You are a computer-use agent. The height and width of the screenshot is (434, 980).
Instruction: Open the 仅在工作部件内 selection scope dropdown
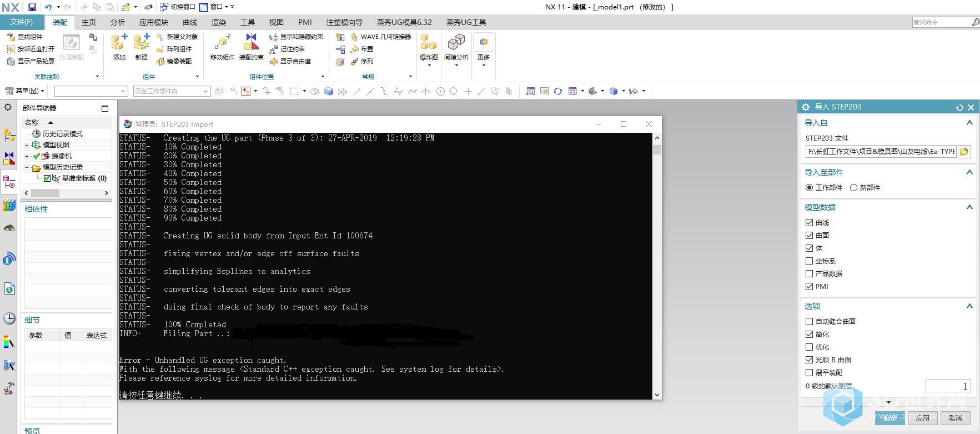pos(172,91)
